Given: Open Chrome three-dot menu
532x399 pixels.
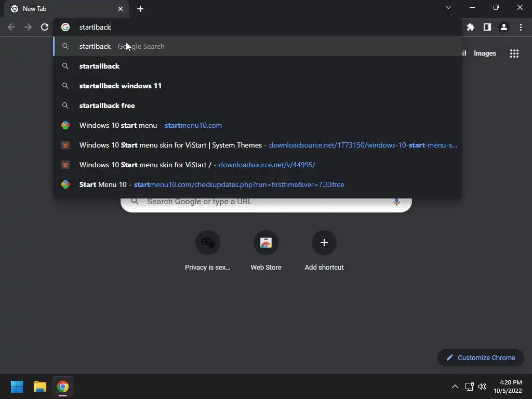Looking at the screenshot, I should tap(521, 27).
